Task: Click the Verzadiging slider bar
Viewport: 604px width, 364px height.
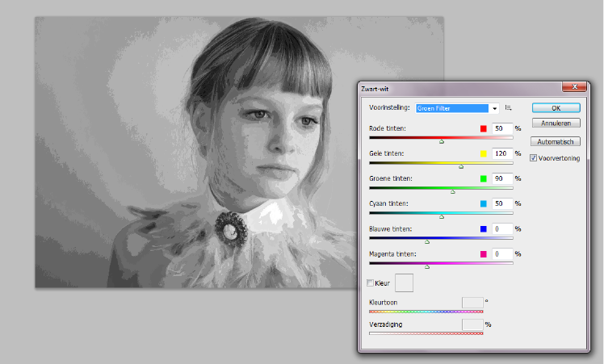Action: tap(426, 333)
